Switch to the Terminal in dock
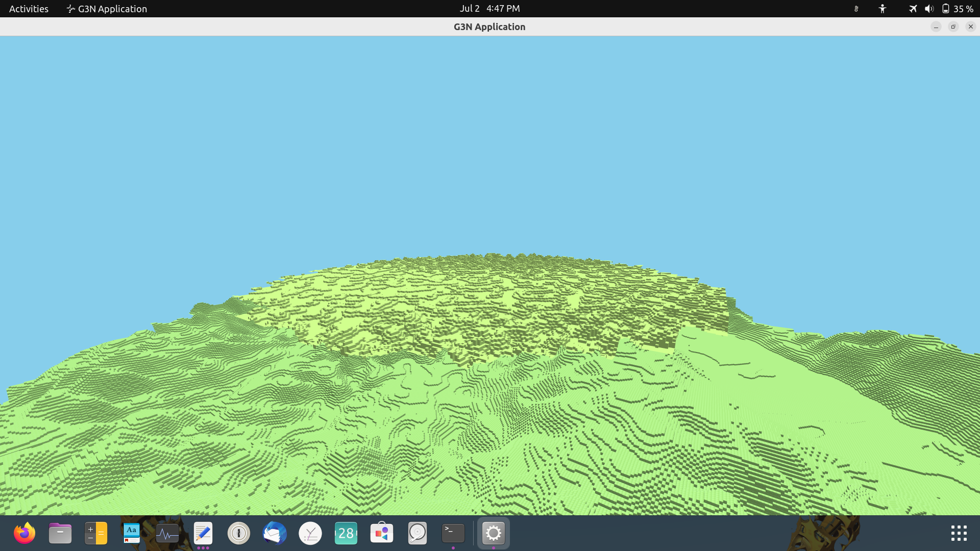Screen dimensions: 980x551 [x=453, y=534]
